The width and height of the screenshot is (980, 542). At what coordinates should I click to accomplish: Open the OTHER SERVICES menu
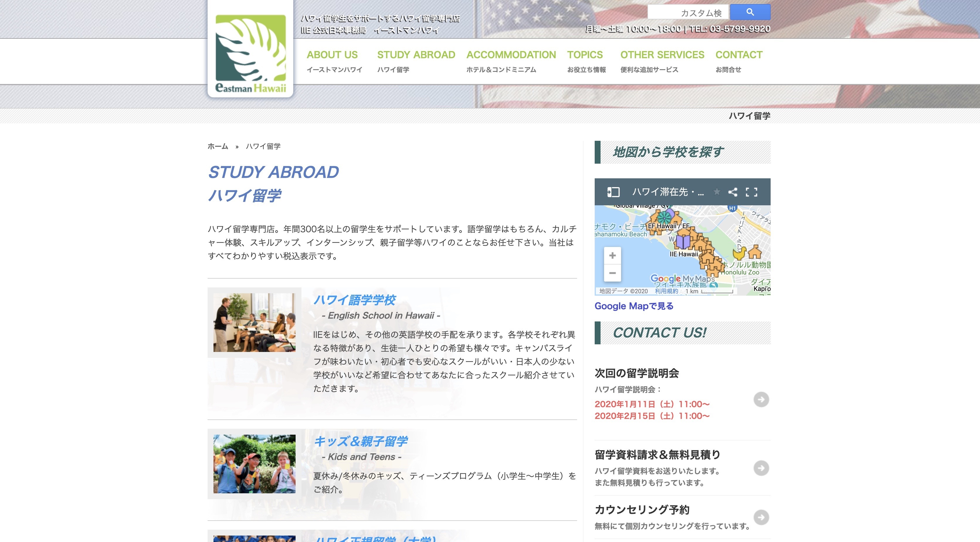(662, 55)
